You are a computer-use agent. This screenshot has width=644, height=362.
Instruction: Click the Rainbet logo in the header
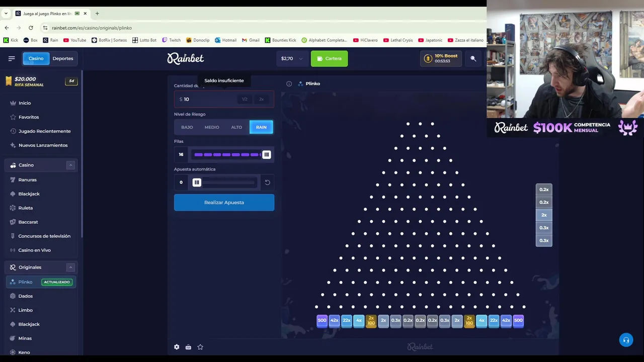[x=186, y=58]
